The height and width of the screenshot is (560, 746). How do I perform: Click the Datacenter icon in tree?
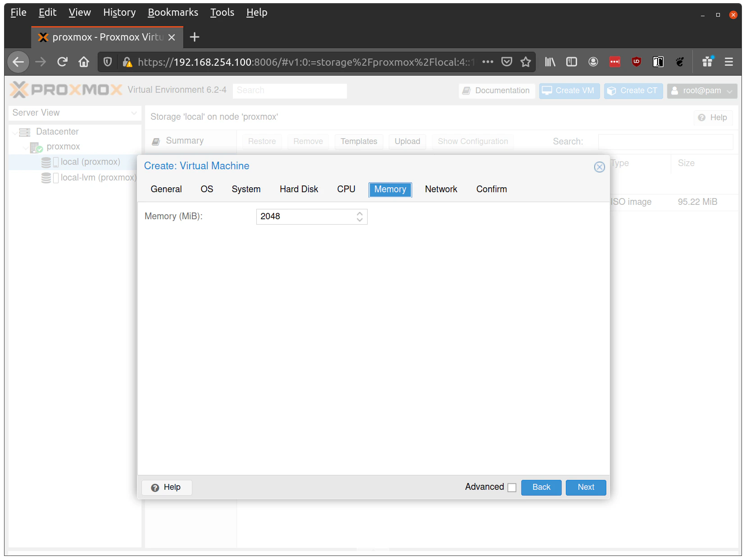(25, 132)
